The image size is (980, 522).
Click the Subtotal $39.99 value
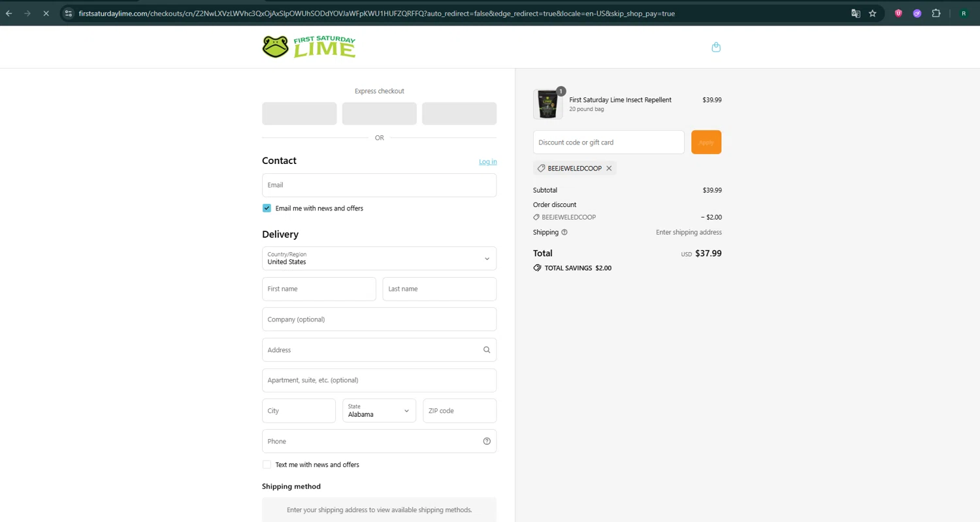coord(712,190)
